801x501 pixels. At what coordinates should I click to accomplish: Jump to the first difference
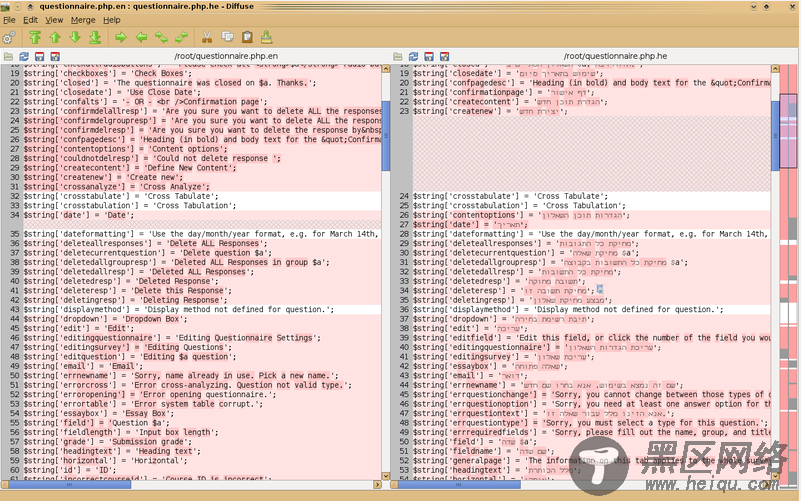coord(35,37)
